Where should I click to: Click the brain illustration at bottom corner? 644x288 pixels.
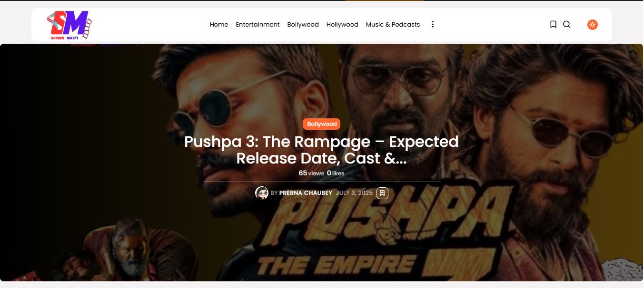click(x=623, y=270)
